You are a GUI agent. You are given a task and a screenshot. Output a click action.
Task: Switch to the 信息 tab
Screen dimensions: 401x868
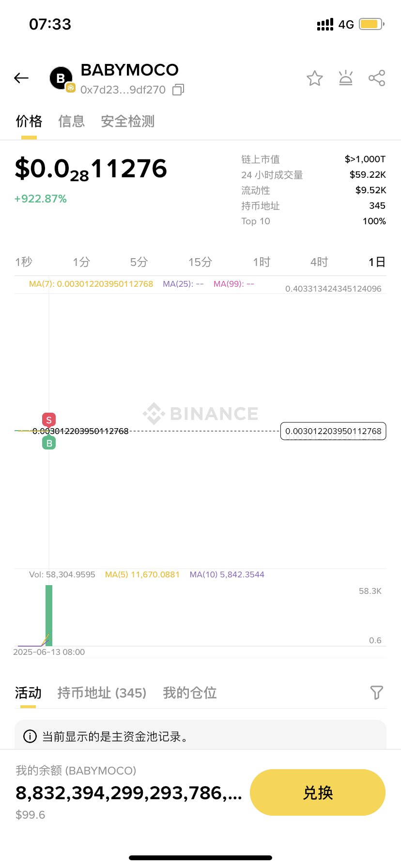(72, 121)
